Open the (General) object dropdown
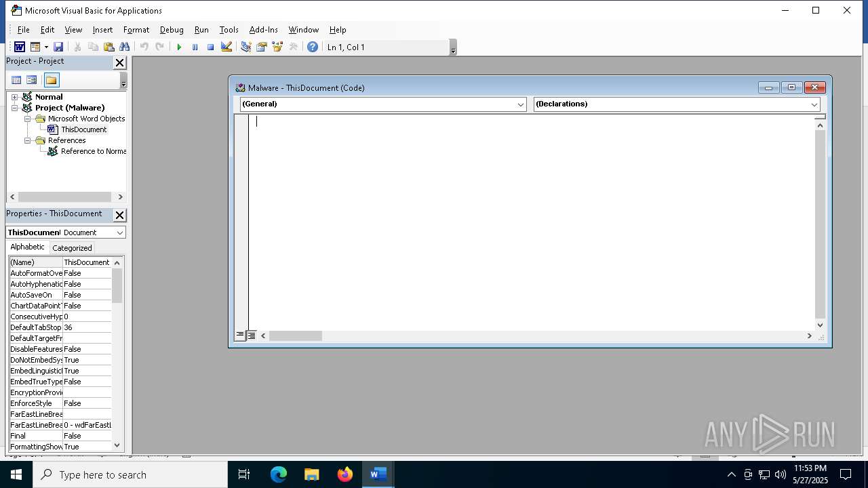The image size is (868, 488). [x=521, y=104]
